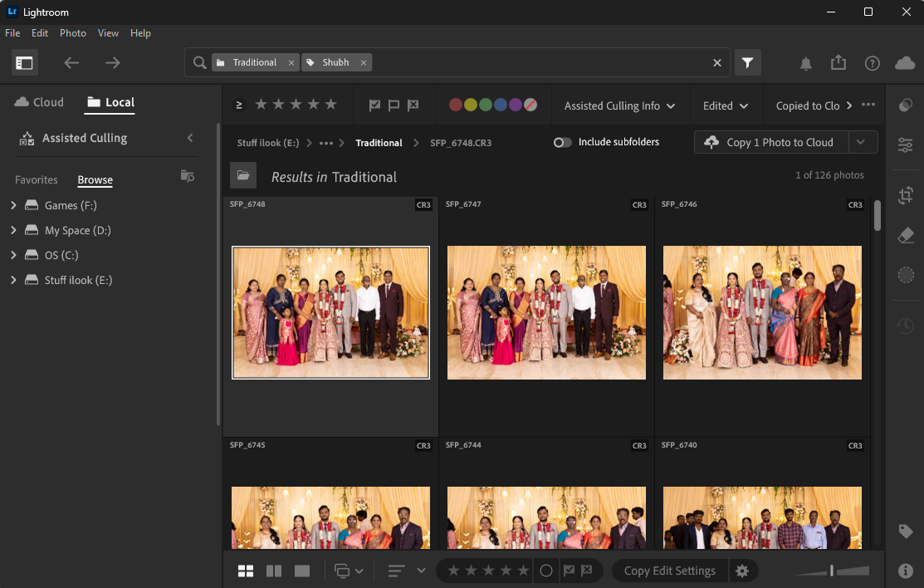The image size is (924, 588).
Task: Flag photo as picked in bottom toolbar
Action: click(569, 571)
